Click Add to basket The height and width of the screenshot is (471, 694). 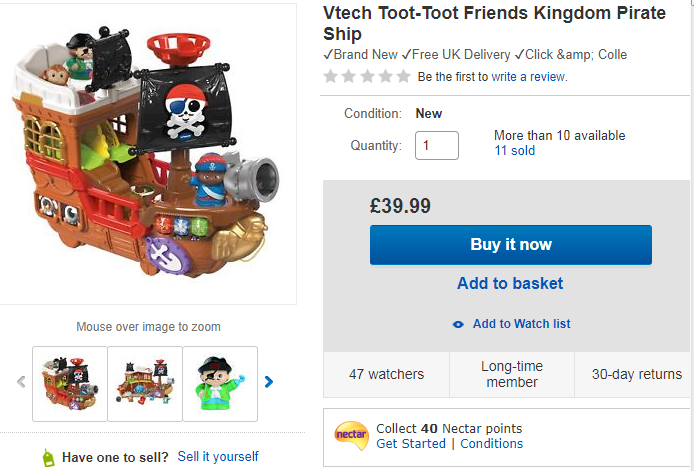[x=510, y=283]
